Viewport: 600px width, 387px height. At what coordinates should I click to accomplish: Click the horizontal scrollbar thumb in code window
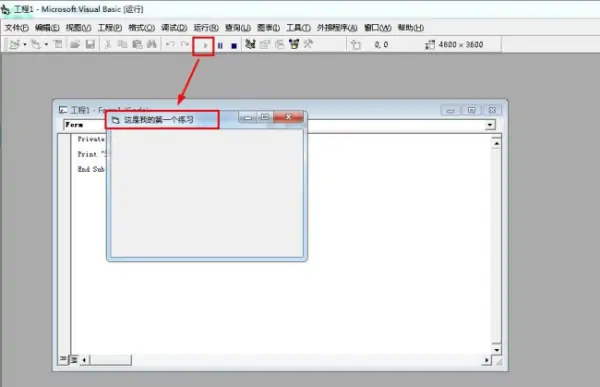pyautogui.click(x=110, y=360)
